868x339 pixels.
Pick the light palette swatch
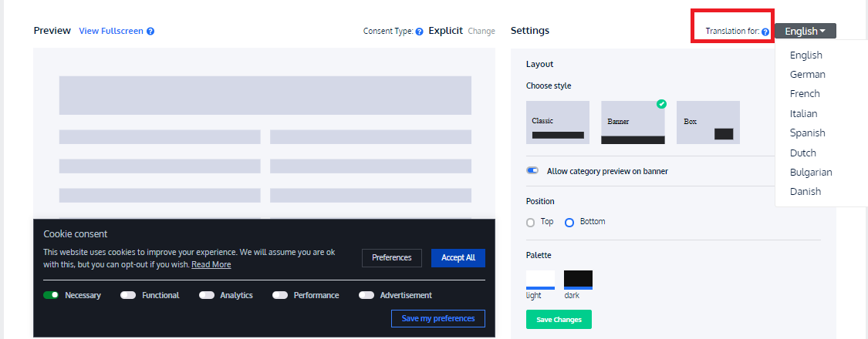coord(540,280)
